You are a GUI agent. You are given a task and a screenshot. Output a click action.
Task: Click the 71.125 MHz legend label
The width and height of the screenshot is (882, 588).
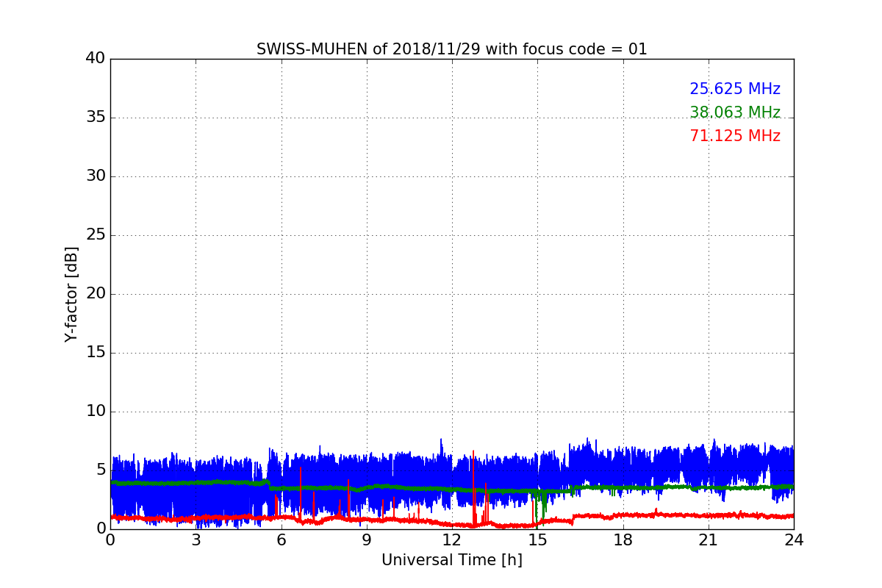point(735,136)
